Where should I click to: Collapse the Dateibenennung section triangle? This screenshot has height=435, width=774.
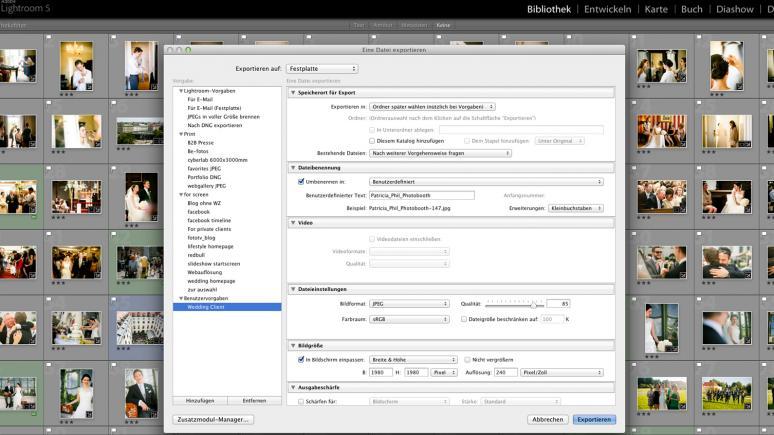pos(292,168)
